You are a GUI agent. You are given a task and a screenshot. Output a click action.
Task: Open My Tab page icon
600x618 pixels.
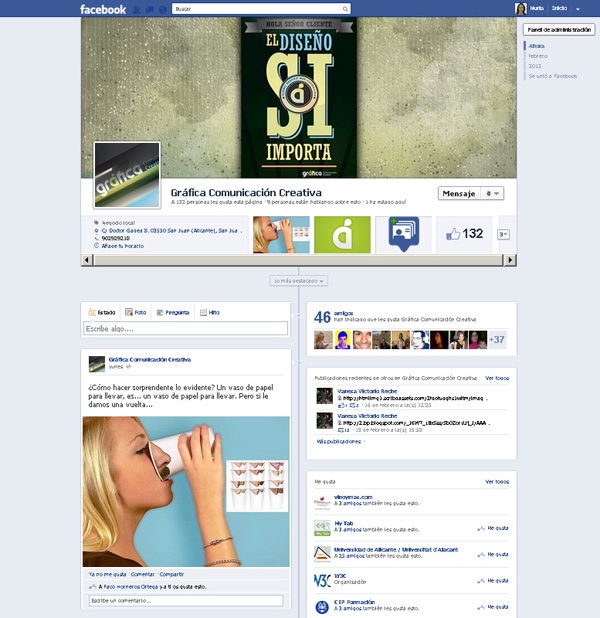[322, 528]
